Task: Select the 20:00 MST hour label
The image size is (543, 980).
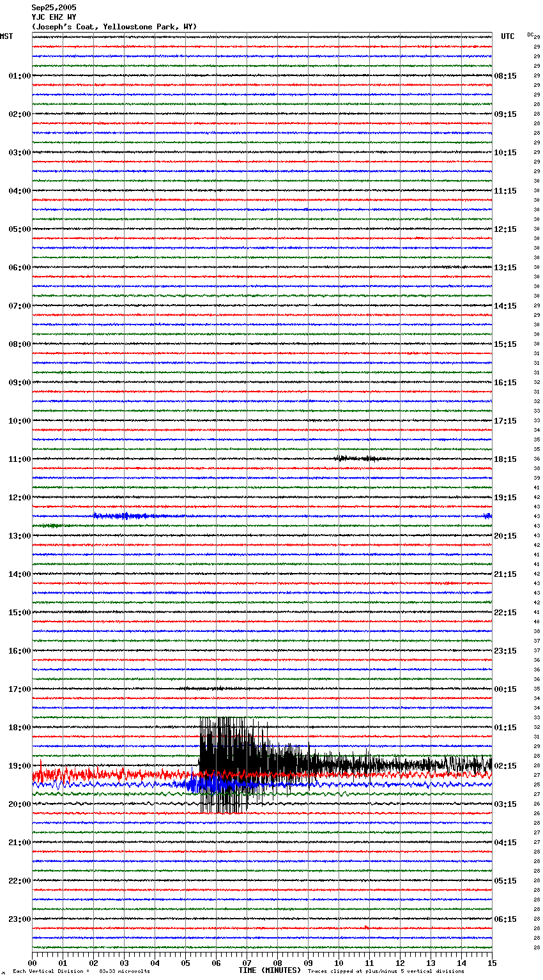Action: coord(20,804)
